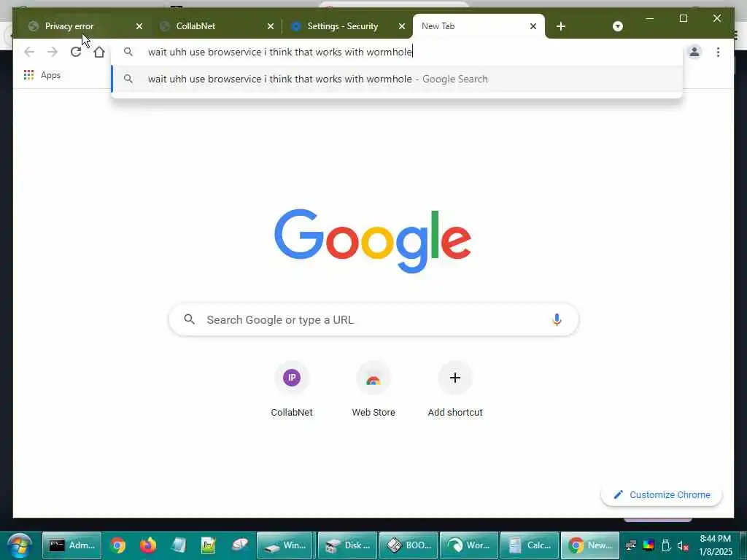Open the pinned green document taskbar icon
The height and width of the screenshot is (560, 747).
[208, 545]
